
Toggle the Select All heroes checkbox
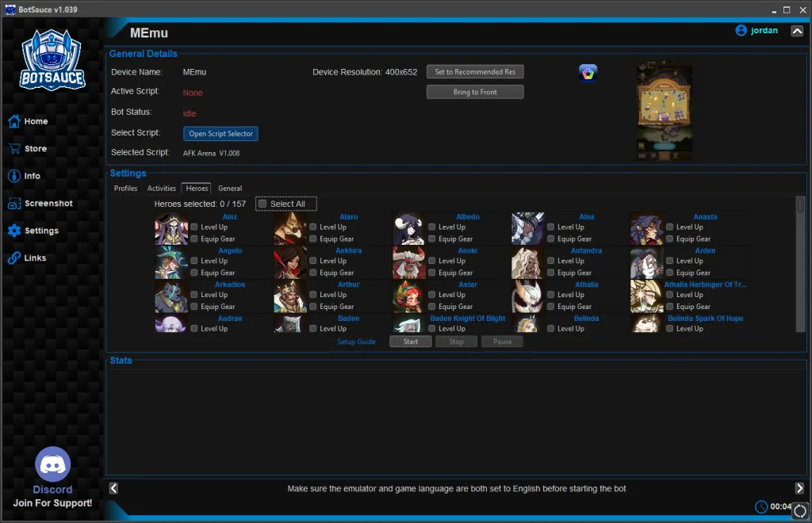(262, 204)
